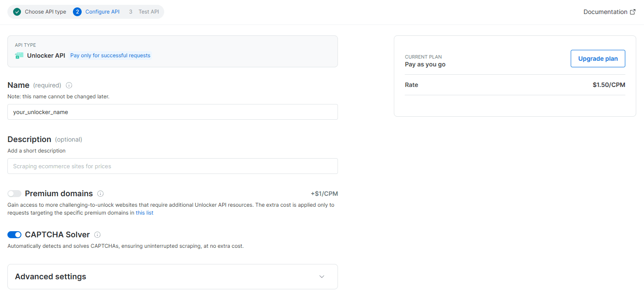Open the premium domains list link
644x295 pixels.
point(145,212)
